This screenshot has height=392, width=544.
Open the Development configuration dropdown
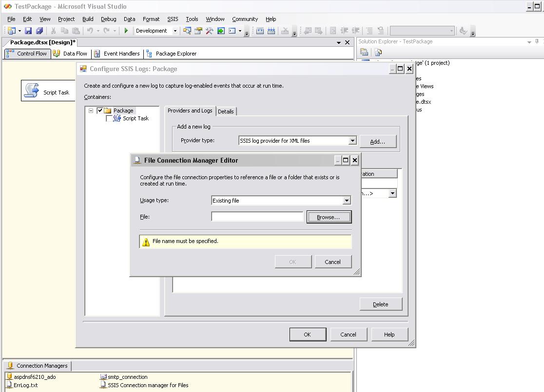click(175, 31)
